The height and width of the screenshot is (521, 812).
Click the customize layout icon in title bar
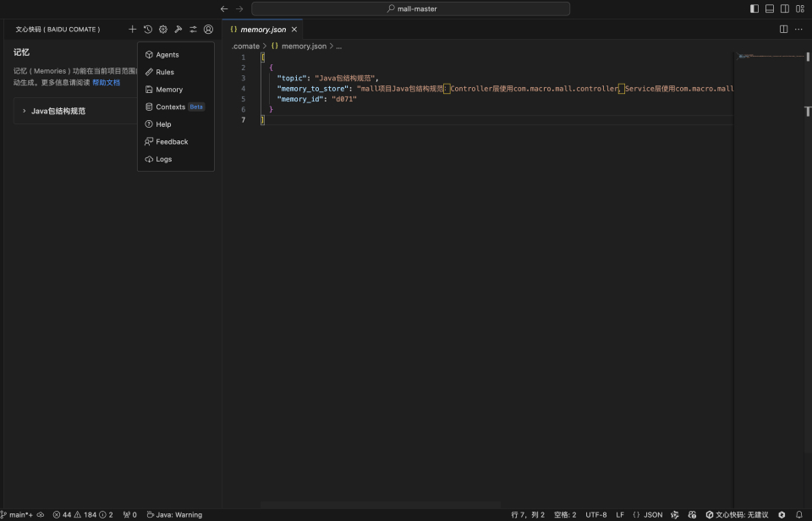[799, 8]
